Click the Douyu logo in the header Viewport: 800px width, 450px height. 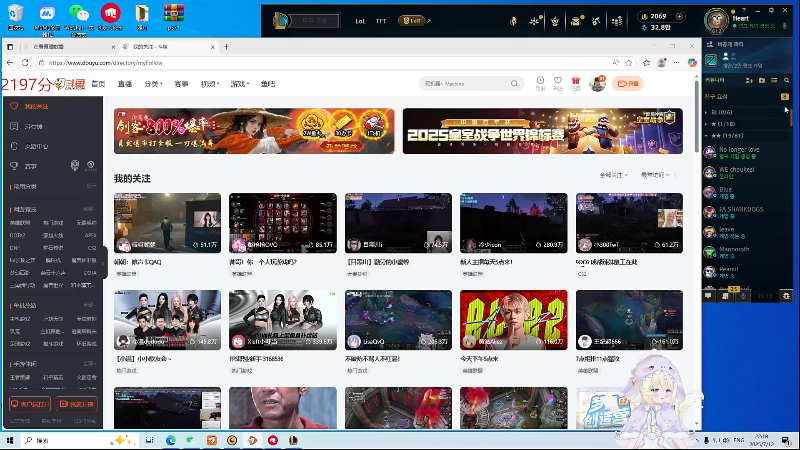point(70,84)
